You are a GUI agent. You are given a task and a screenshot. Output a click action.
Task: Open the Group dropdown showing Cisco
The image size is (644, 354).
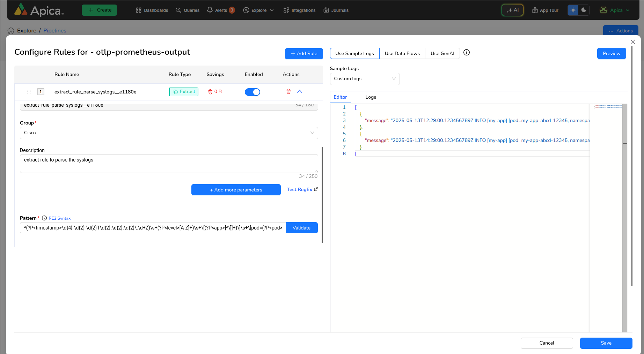click(x=169, y=133)
